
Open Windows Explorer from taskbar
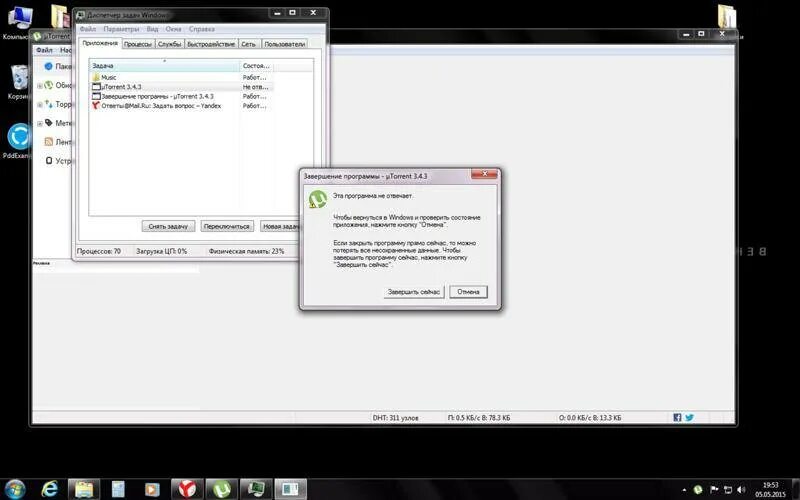click(84, 489)
